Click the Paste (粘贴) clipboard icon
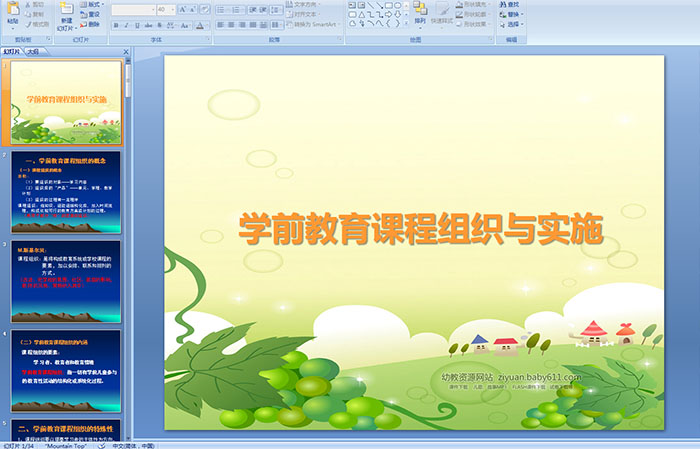Image resolution: width=700 pixels, height=449 pixels. (13, 10)
